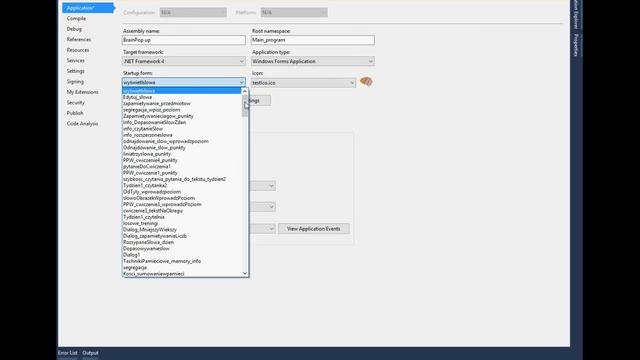Choose Dialog1 from the startup form list
This screenshot has height=360, width=640.
pos(182,255)
